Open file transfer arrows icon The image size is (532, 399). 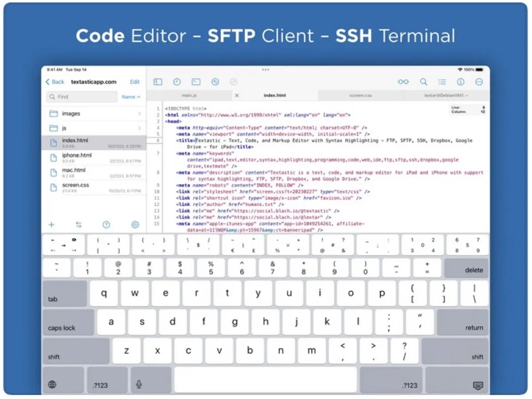point(79,225)
